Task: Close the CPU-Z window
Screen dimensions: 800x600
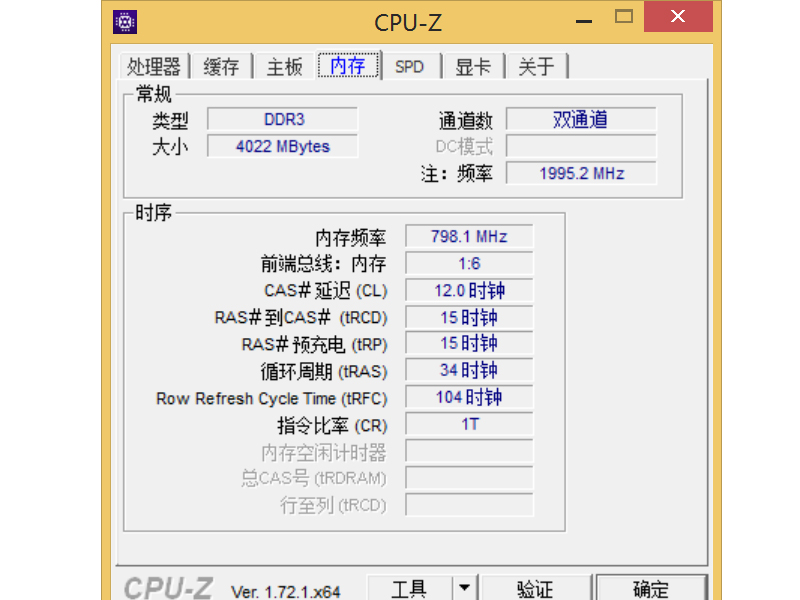Action: [678, 16]
